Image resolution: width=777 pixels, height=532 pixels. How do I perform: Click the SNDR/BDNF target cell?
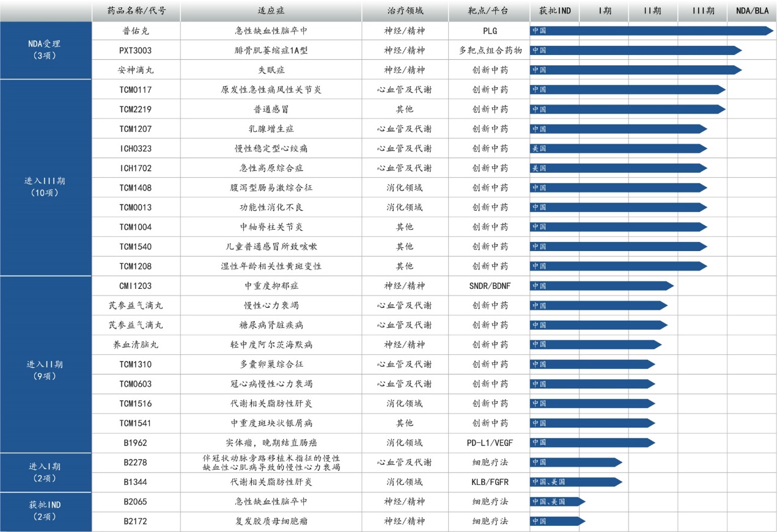(490, 286)
